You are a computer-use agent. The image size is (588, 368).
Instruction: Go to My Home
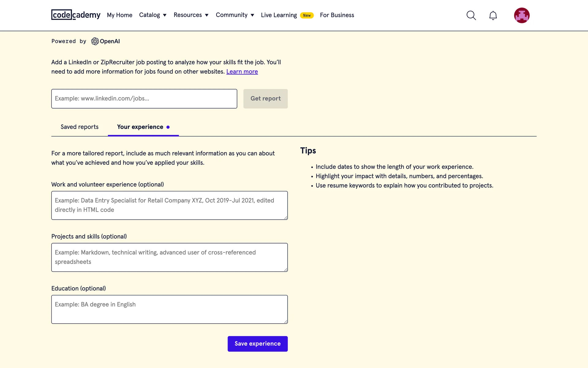coord(119,15)
